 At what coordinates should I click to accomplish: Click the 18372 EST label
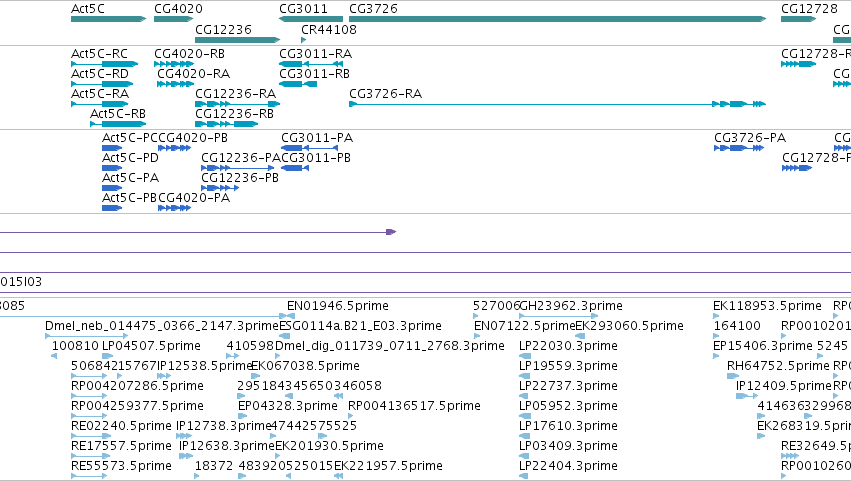[x=214, y=466]
